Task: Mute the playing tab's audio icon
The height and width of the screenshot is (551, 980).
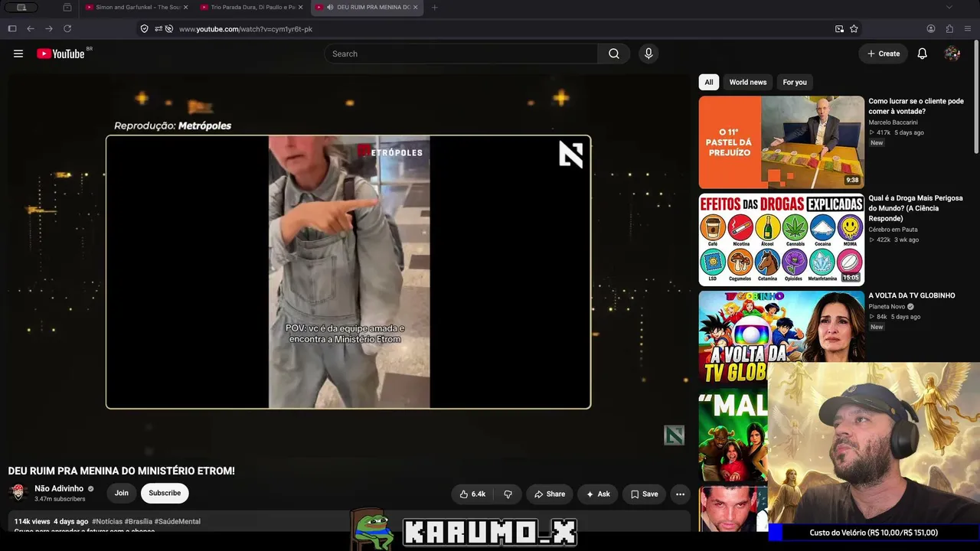Action: click(330, 8)
